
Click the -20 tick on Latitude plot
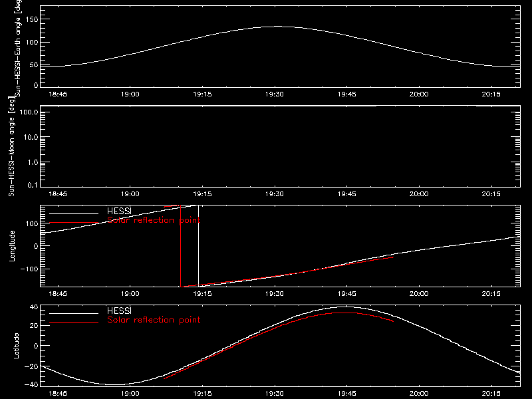pos(31,366)
